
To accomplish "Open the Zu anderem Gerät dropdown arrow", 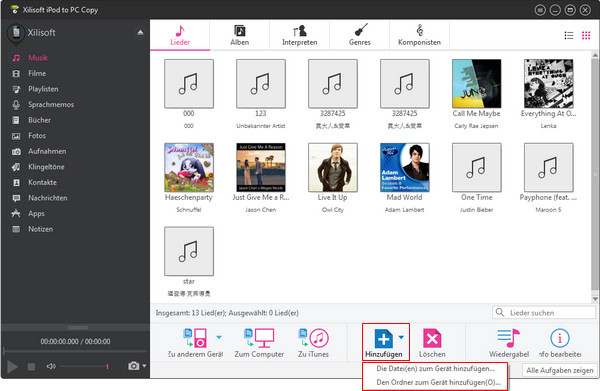I will (x=219, y=337).
